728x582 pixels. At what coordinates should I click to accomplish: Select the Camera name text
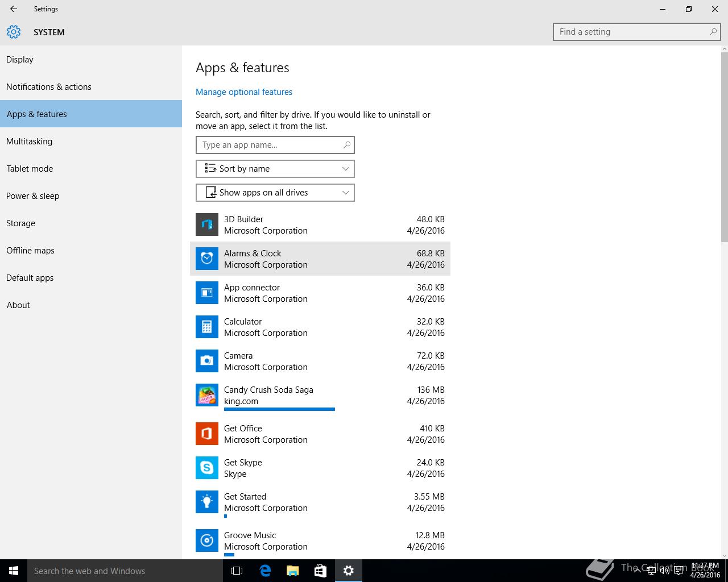pyautogui.click(x=238, y=356)
